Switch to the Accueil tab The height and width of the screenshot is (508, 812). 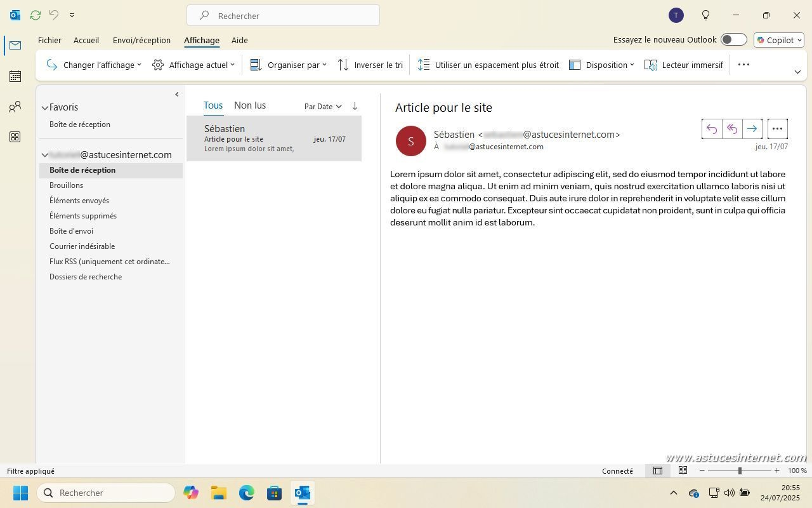86,40
